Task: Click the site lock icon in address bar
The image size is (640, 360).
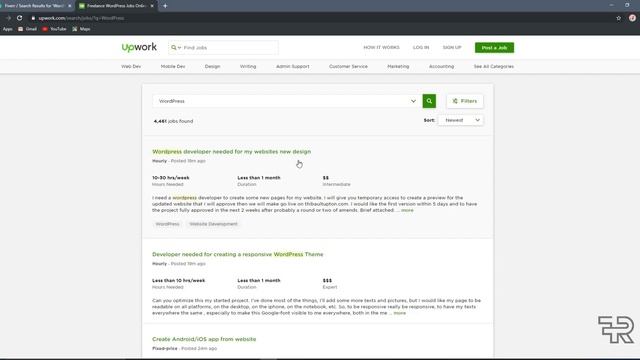Action: [x=33, y=18]
